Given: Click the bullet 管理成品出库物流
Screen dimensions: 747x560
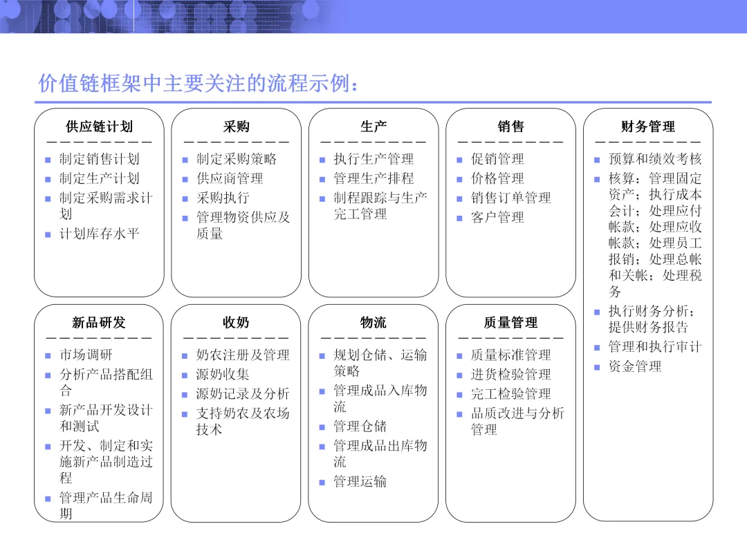Looking at the screenshot, I should [380, 454].
